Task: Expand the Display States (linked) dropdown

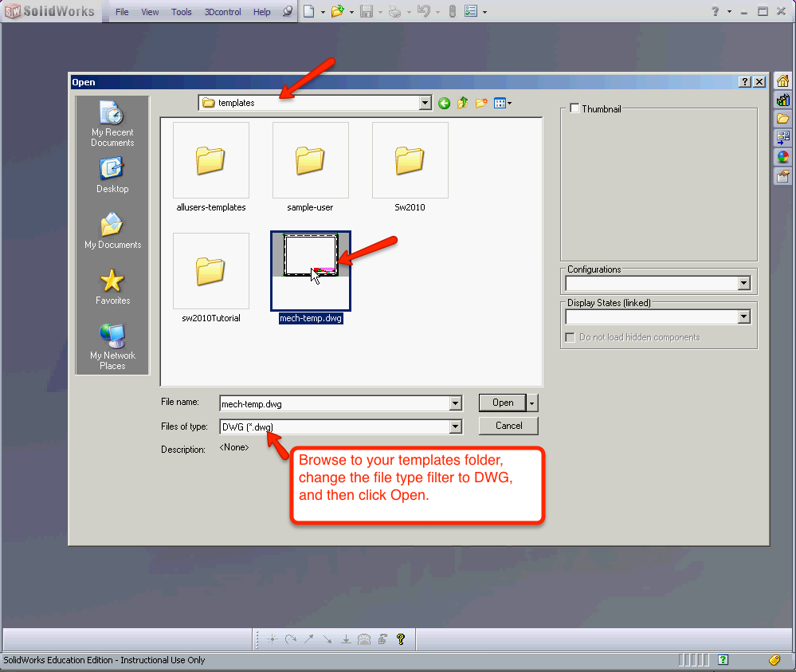Action: click(743, 317)
